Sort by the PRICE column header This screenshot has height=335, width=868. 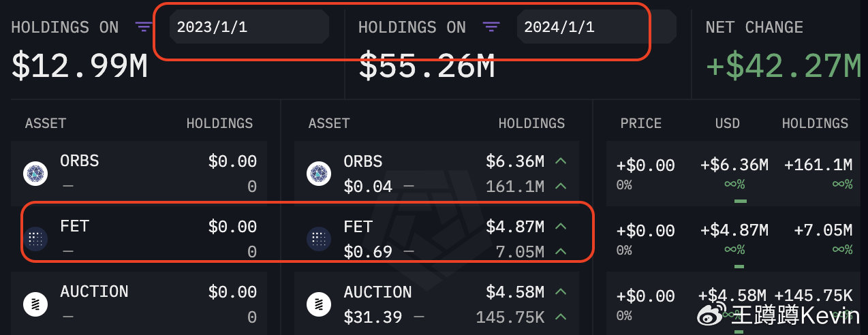[640, 123]
